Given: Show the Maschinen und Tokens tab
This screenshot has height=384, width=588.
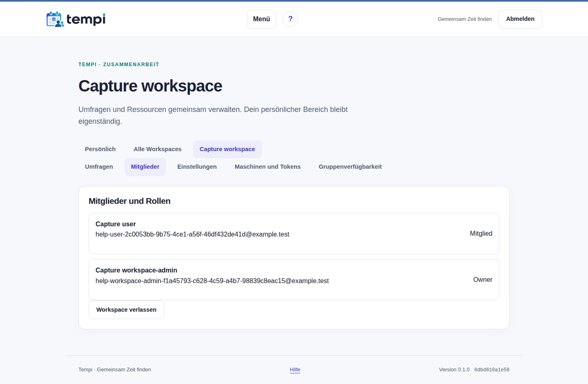Looking at the screenshot, I should [x=267, y=167].
